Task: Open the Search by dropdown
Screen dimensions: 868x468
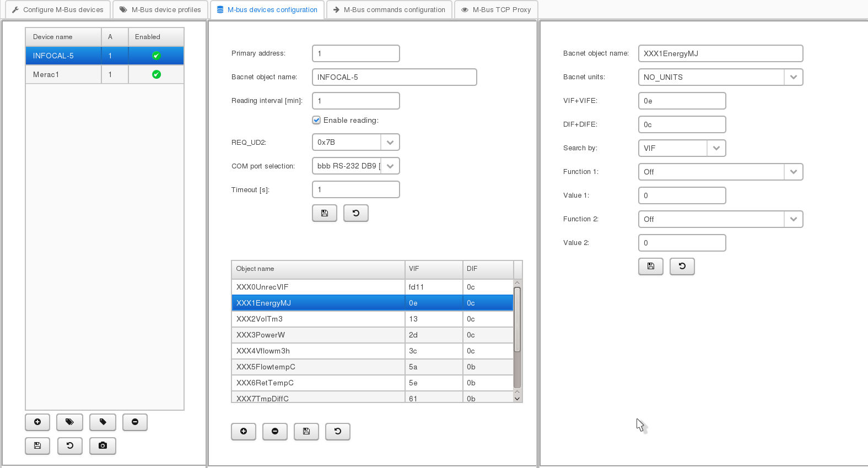Action: [x=716, y=148]
